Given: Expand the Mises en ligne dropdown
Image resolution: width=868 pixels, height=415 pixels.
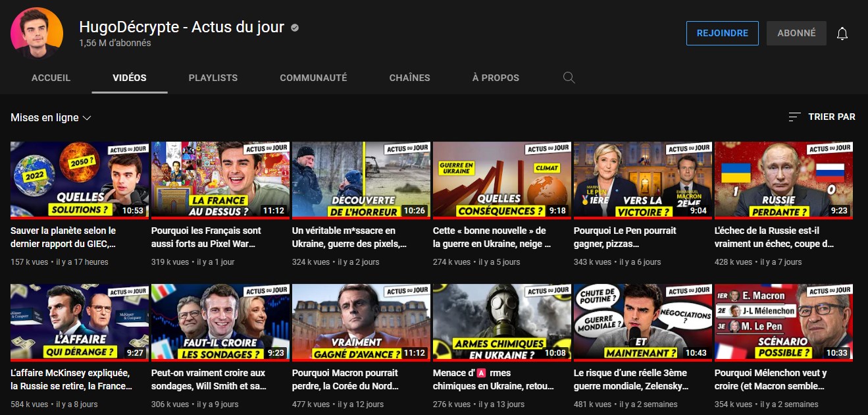Looking at the screenshot, I should click(51, 118).
